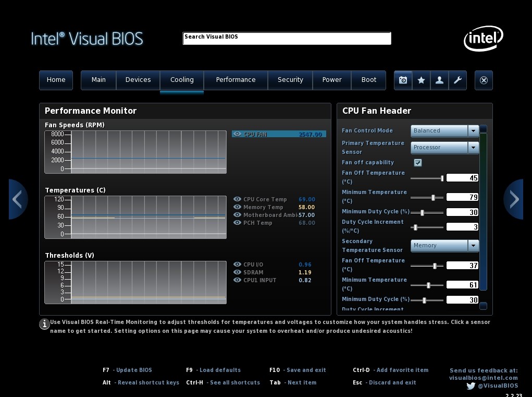Uncheck the Fan off capability checkbox
The image size is (532, 397).
click(418, 163)
